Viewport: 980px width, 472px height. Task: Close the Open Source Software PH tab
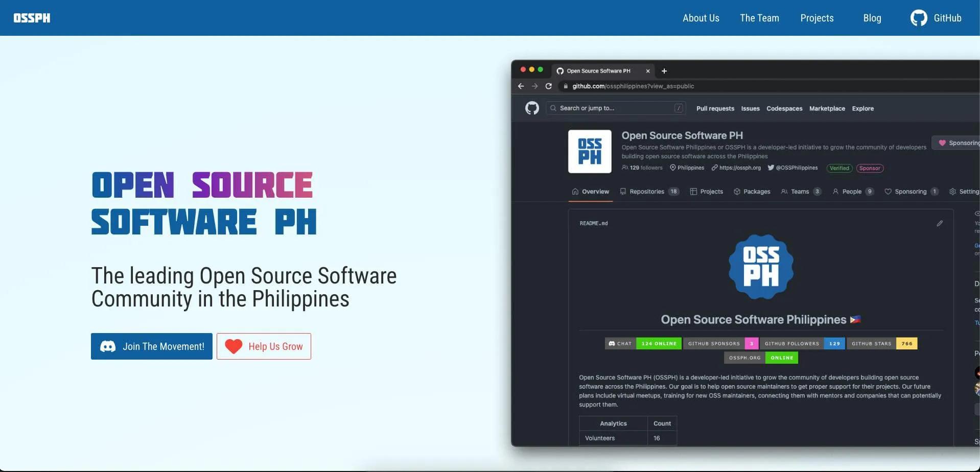[x=648, y=71]
